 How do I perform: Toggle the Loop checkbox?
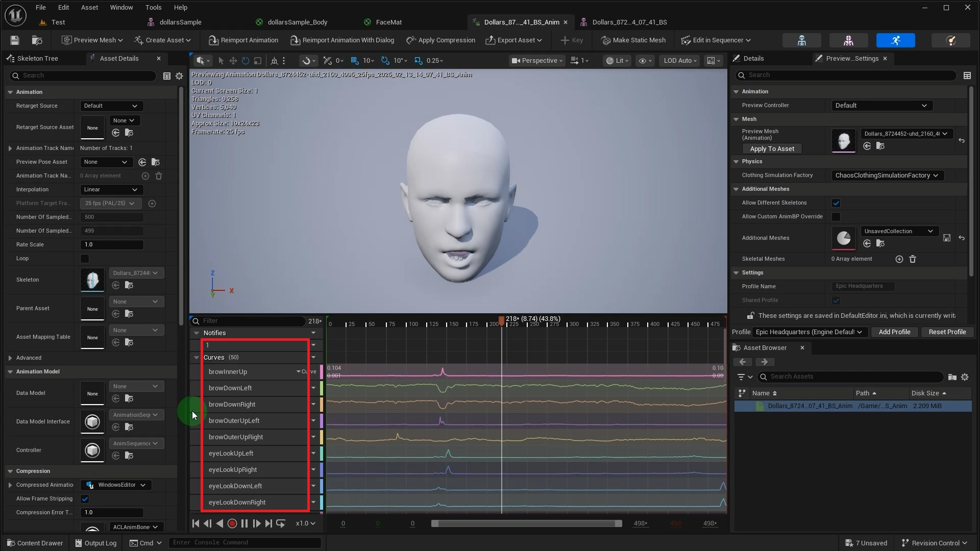[85, 259]
